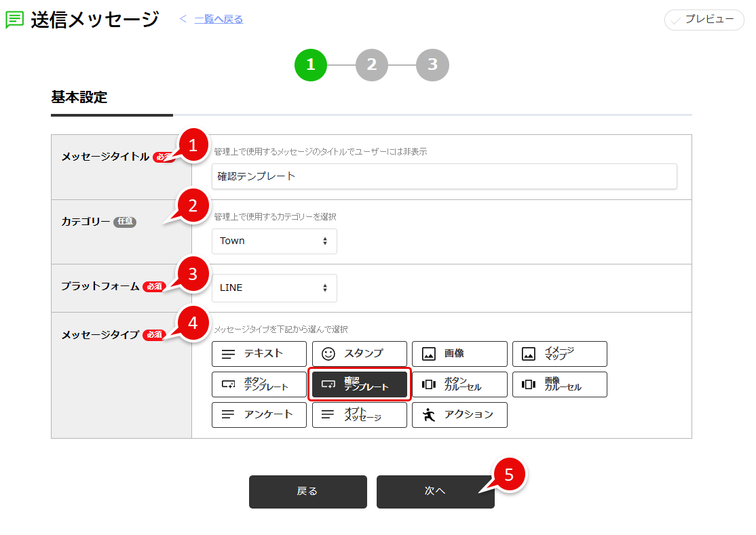Pick the ボタンテンプレート message type

pos(259,384)
